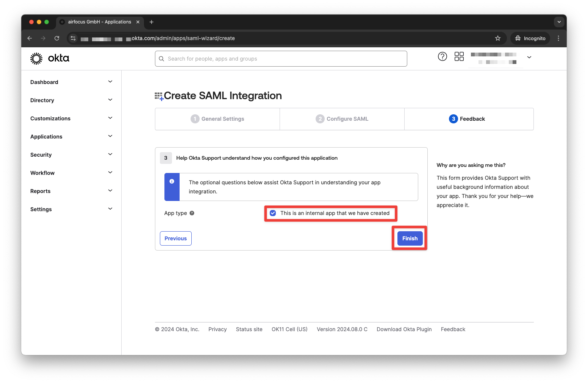Focus the search people, apps and groups field

point(281,59)
